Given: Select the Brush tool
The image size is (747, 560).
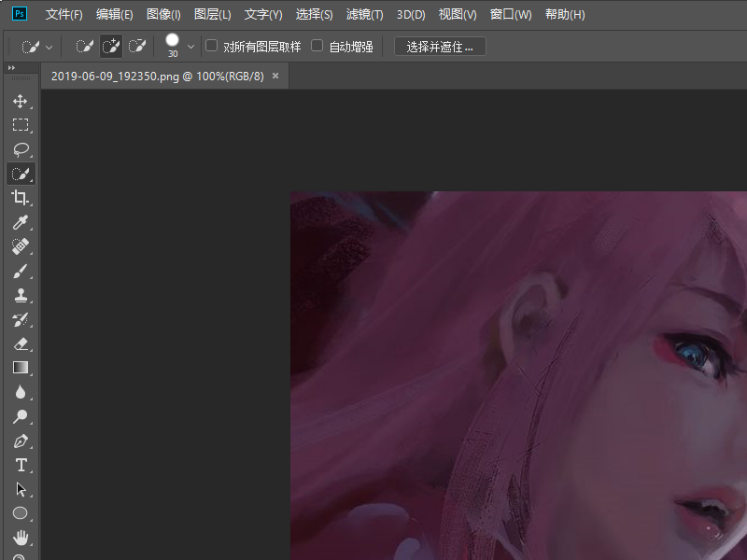Looking at the screenshot, I should 20,271.
